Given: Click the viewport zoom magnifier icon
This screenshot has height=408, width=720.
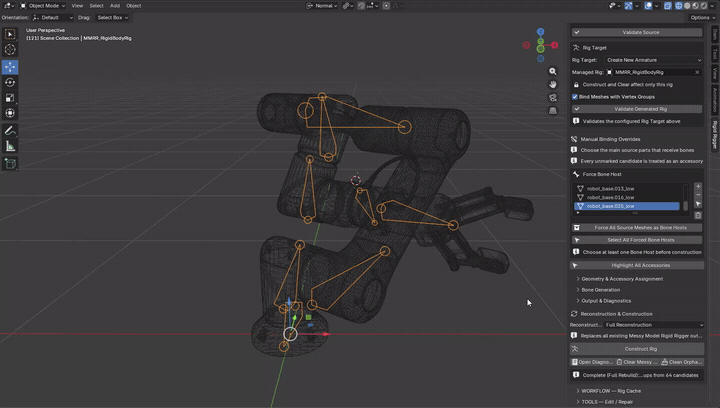Looking at the screenshot, I should point(553,71).
